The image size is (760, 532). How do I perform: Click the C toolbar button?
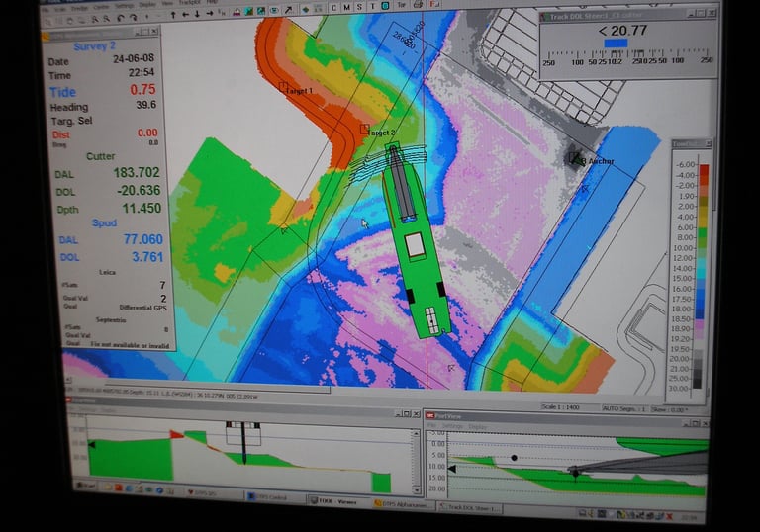[333, 8]
